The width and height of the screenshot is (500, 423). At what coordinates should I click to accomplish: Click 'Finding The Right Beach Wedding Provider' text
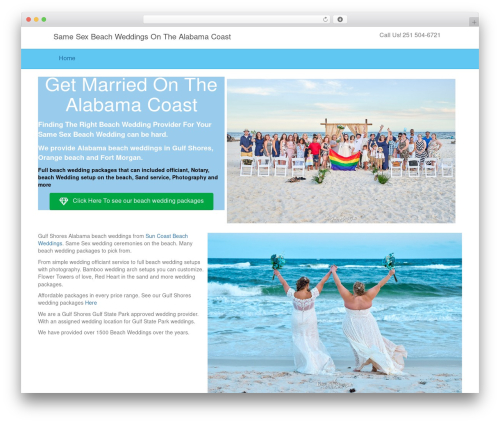125,130
